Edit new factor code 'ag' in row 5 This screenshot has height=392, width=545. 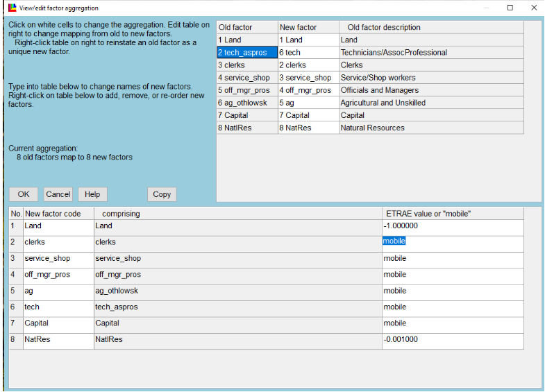[x=58, y=292]
